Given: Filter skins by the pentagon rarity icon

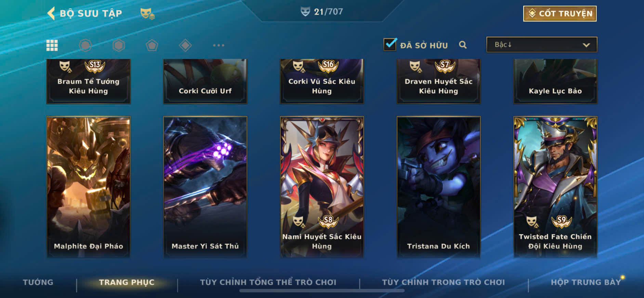Looking at the screenshot, I should (152, 45).
